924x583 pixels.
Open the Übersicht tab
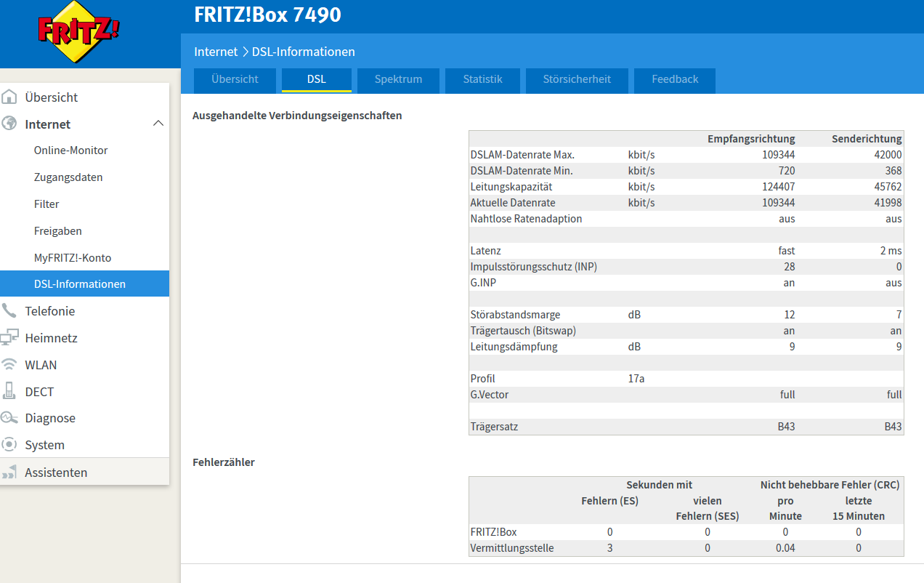coord(235,79)
